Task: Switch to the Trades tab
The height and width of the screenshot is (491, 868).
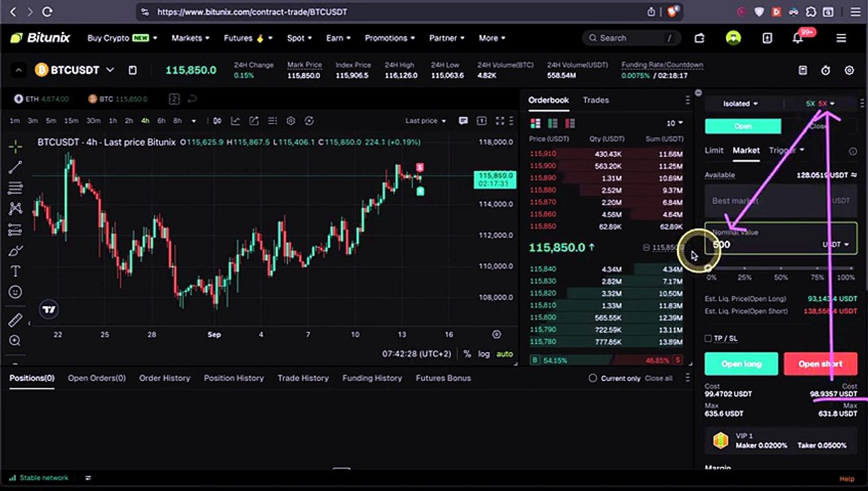Action: (x=596, y=100)
